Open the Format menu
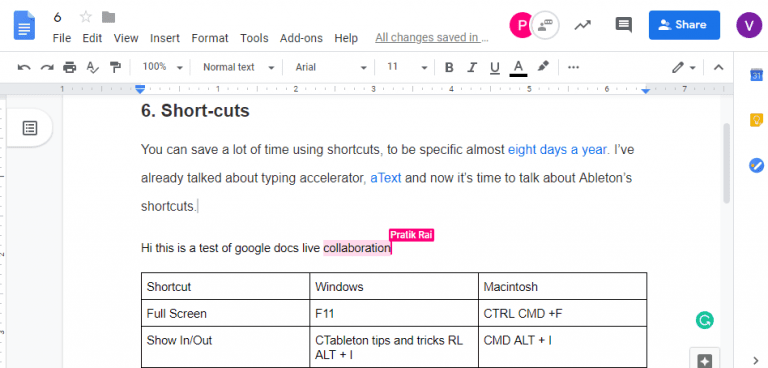768x368 pixels. pos(210,38)
